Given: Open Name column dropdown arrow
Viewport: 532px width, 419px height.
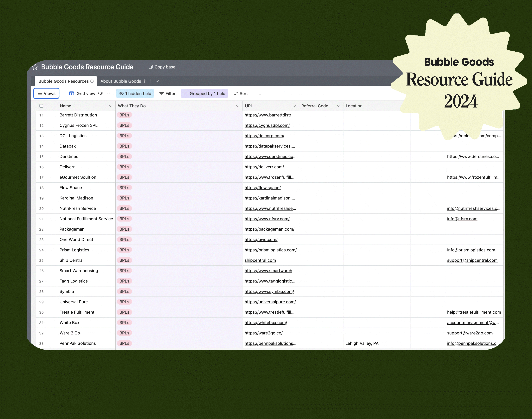Looking at the screenshot, I should tap(111, 106).
